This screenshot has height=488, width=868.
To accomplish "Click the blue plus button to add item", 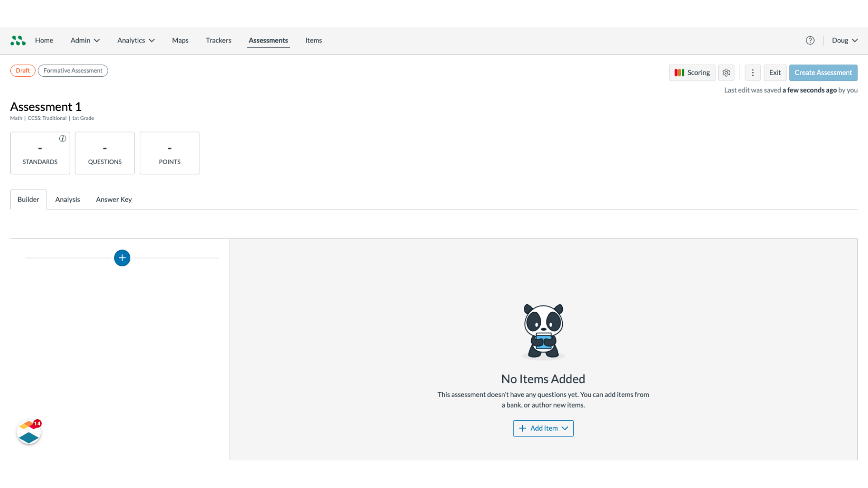I will point(122,258).
